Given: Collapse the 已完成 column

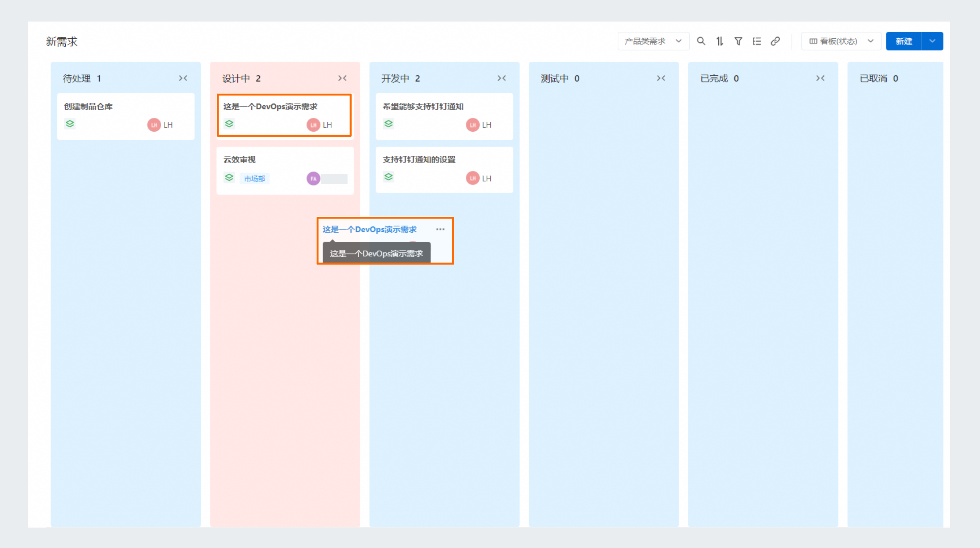Looking at the screenshot, I should [821, 78].
